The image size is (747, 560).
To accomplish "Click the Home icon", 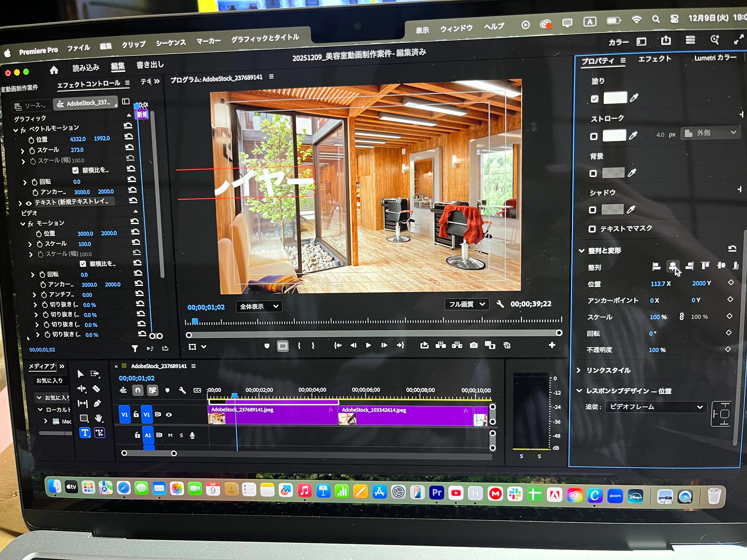I will [54, 70].
